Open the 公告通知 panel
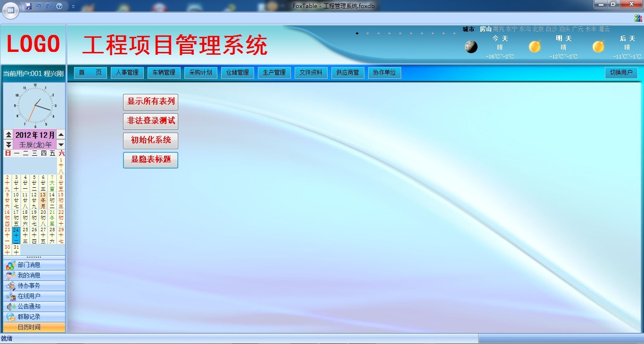The image size is (644, 344). tap(34, 307)
